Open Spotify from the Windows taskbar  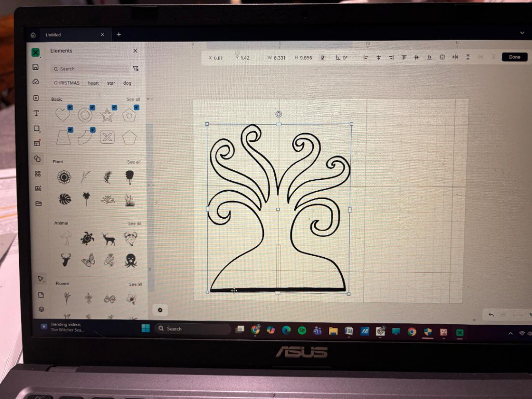pos(302,330)
